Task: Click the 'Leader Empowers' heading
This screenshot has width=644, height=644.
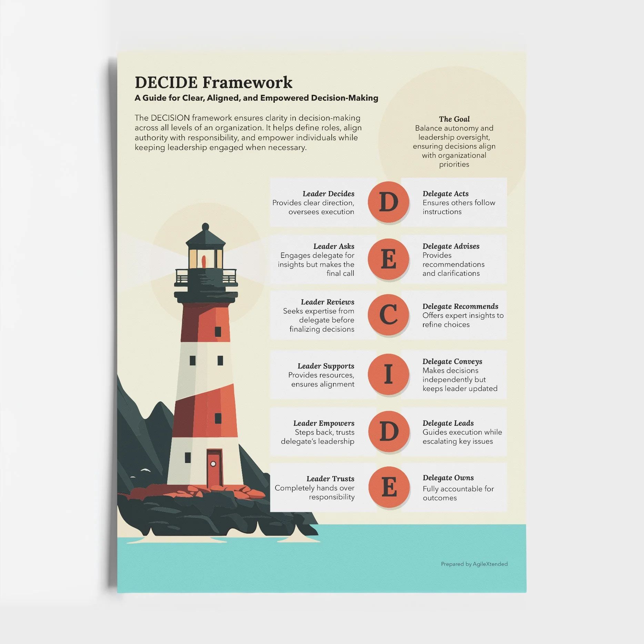Action: 324,423
